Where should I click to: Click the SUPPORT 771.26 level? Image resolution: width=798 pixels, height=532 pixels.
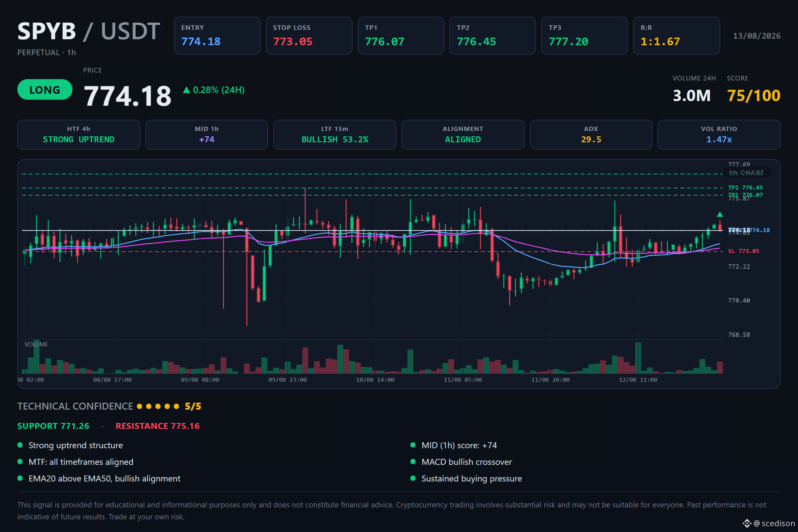coord(53,426)
